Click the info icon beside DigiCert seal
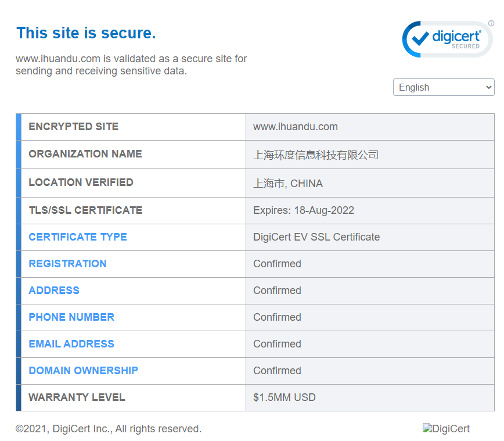 (x=491, y=23)
